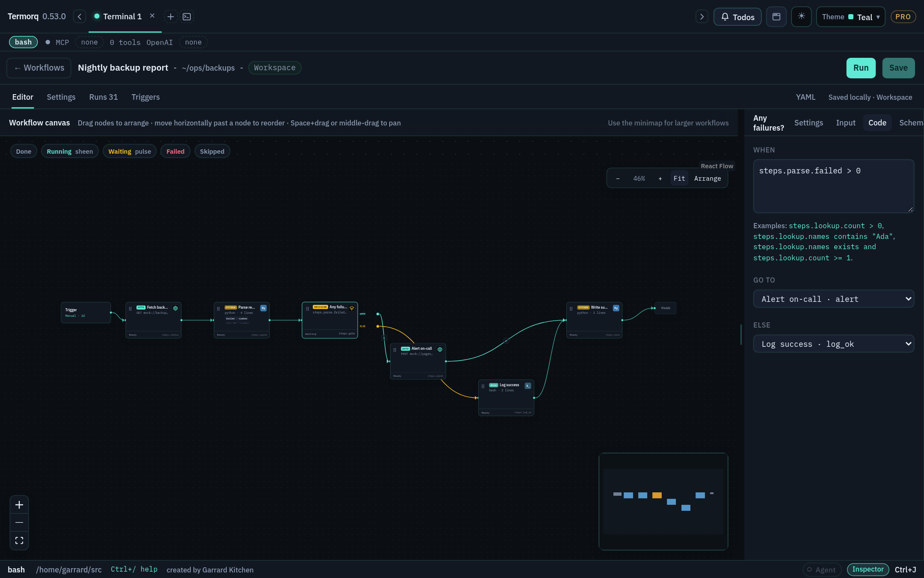924x578 pixels.
Task: Click the globe icon on Alert on-call node
Action: click(x=440, y=349)
